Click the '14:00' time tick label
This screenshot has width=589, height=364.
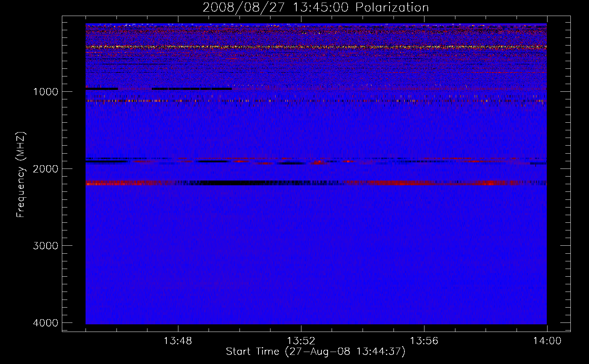[547, 341]
